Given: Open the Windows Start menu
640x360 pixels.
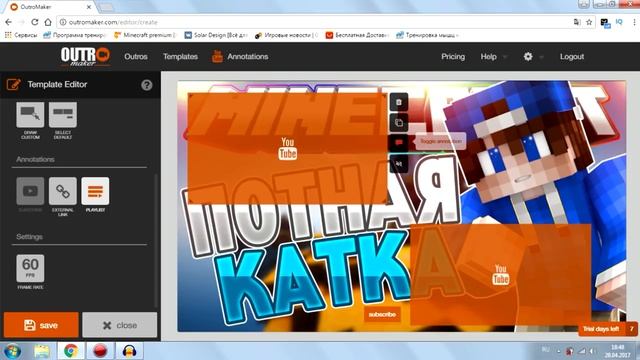Looking at the screenshot, I should pyautogui.click(x=12, y=351).
